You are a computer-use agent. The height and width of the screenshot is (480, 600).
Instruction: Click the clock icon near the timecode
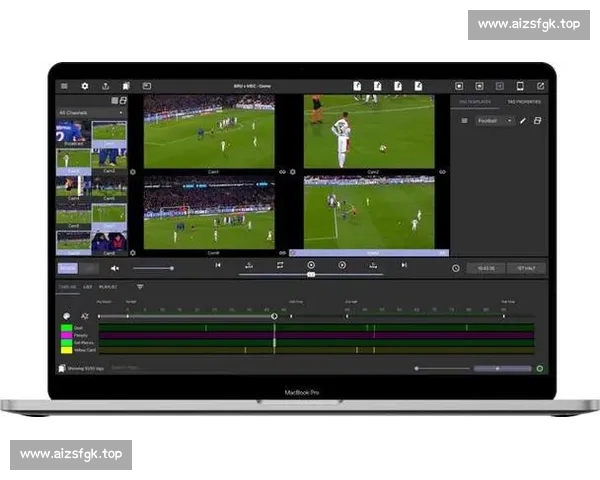456,268
